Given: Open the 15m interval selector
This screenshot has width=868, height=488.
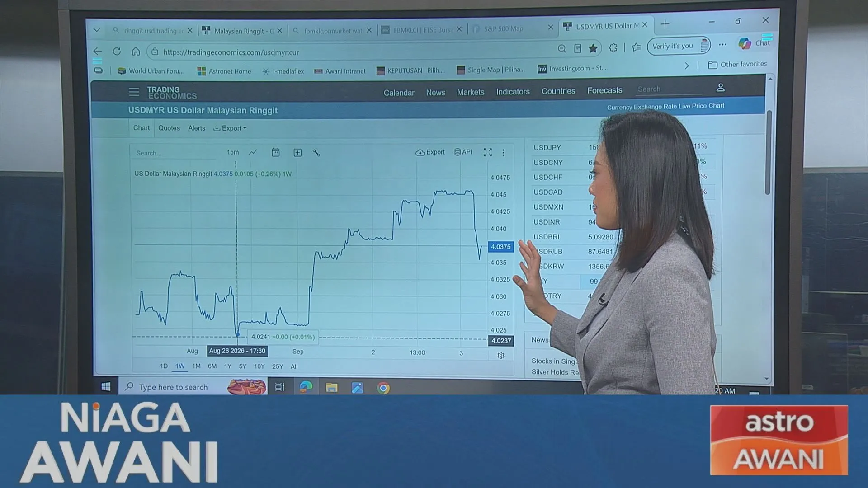Looking at the screenshot, I should 233,152.
